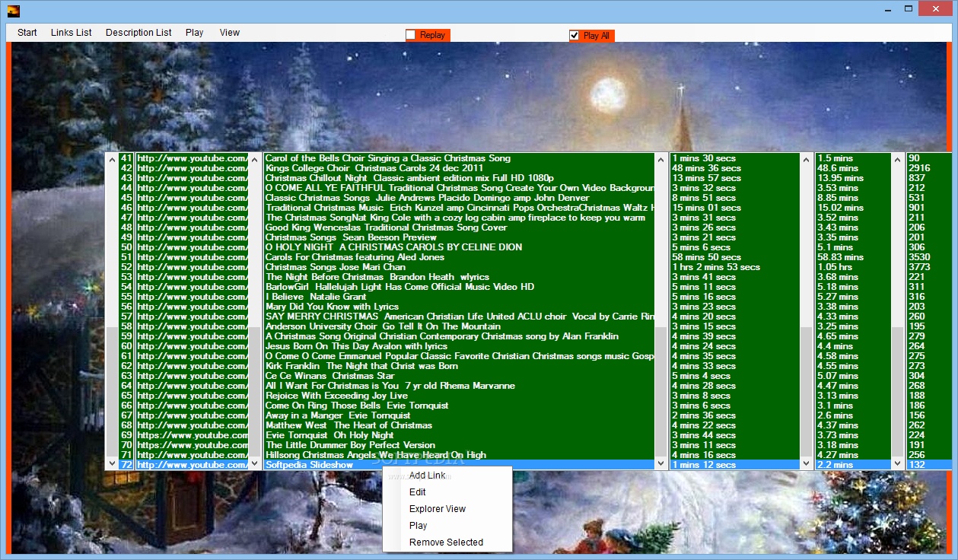The image size is (958, 560).
Task: Select 'Mary Did You Know with Lyrics'
Action: click(x=459, y=307)
